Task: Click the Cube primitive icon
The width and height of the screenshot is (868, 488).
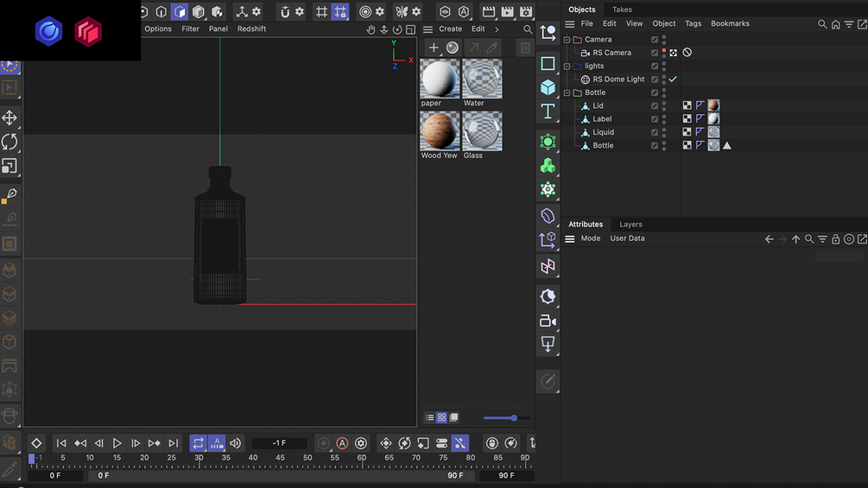Action: 548,87
